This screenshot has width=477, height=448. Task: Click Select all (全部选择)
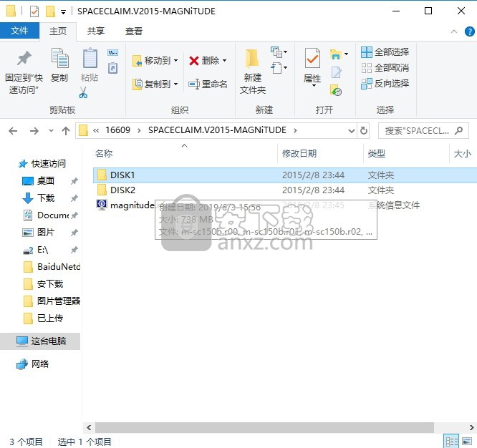click(x=385, y=52)
